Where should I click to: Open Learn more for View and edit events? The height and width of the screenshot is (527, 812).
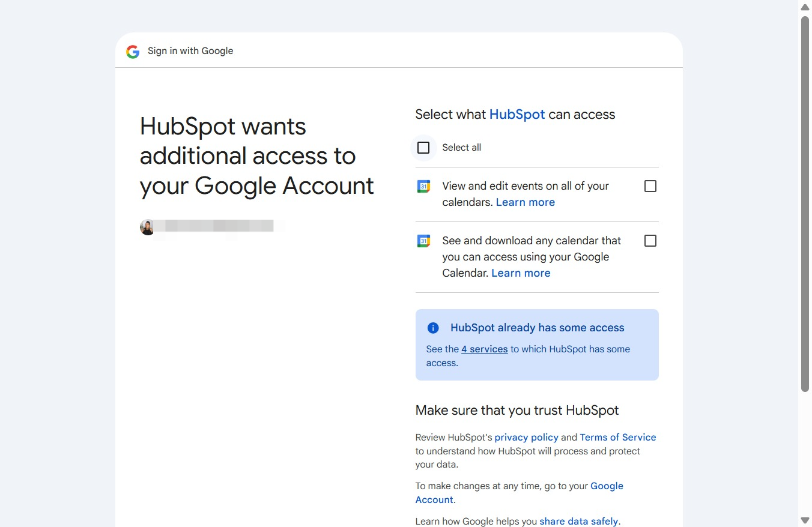click(526, 202)
